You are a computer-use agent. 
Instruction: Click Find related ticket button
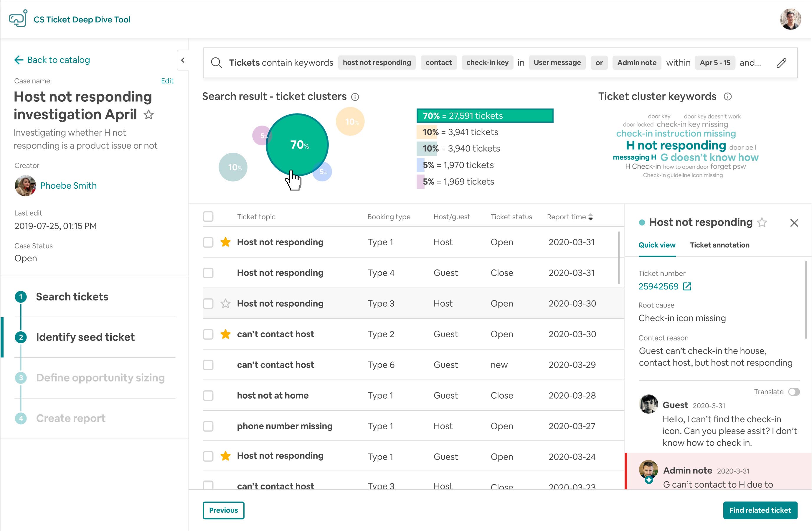[760, 510]
